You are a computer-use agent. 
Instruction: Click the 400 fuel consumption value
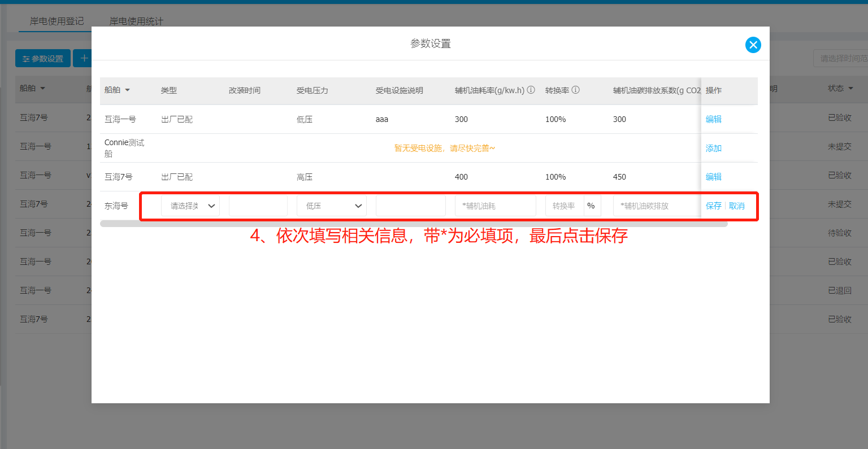click(461, 177)
